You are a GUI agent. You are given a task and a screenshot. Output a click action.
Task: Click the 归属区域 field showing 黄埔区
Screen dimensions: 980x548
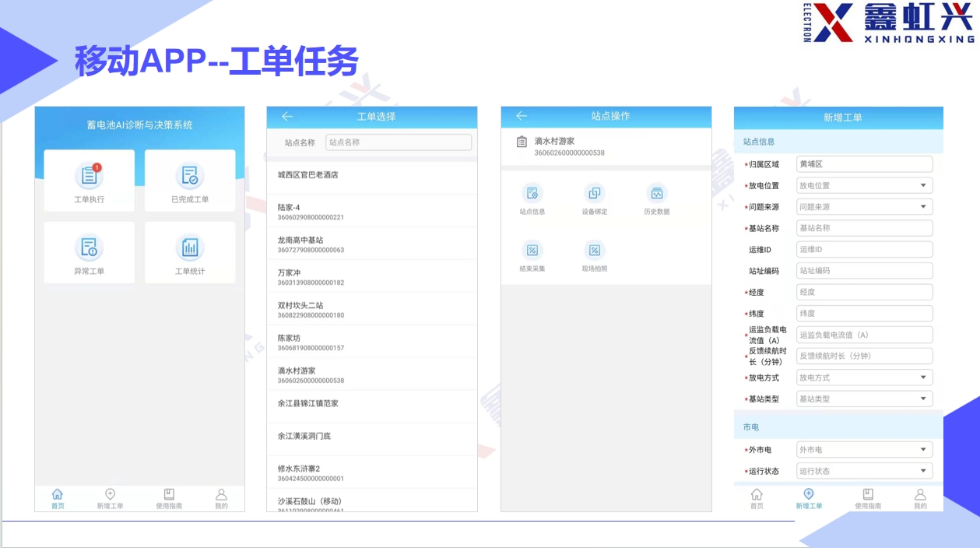(864, 164)
